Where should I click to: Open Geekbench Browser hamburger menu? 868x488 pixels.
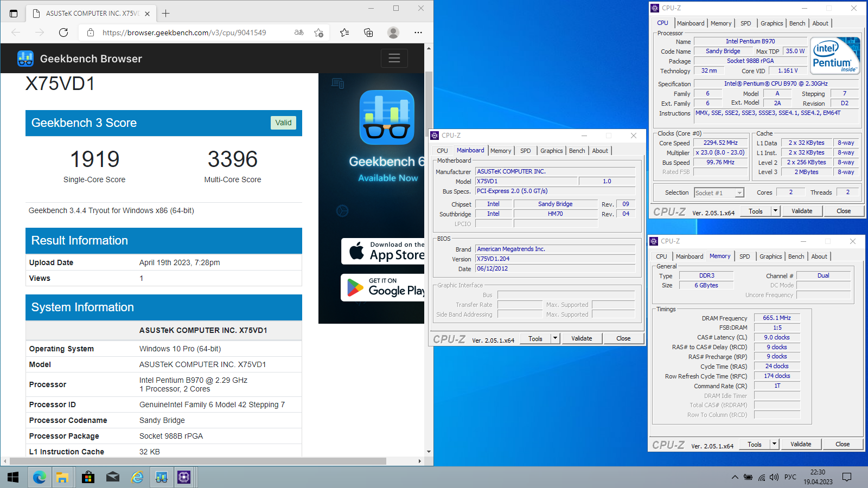click(x=394, y=58)
